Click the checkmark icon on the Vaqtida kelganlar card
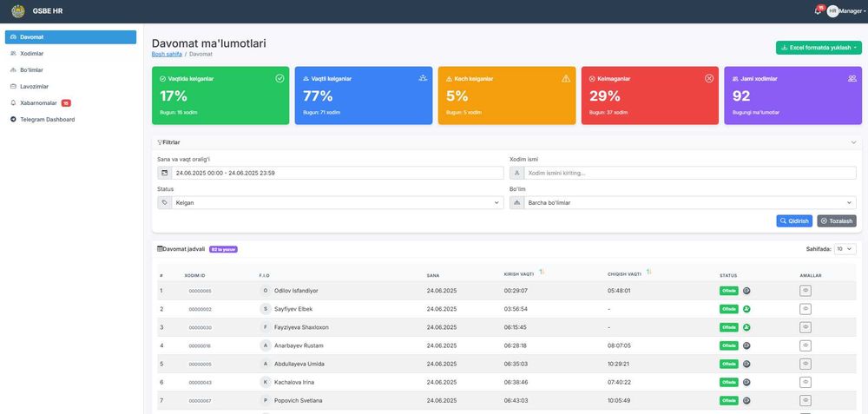Viewport: 868px width, 414px height. [x=279, y=79]
